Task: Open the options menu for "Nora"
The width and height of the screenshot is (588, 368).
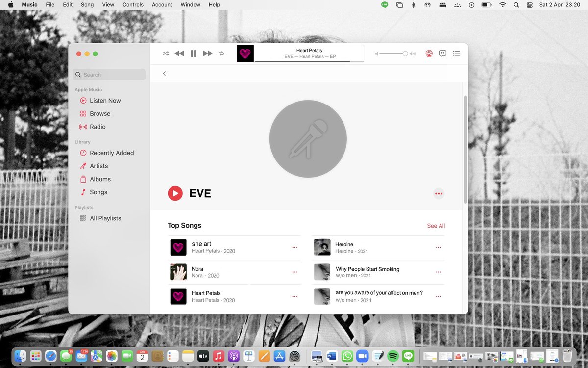Action: click(x=294, y=272)
